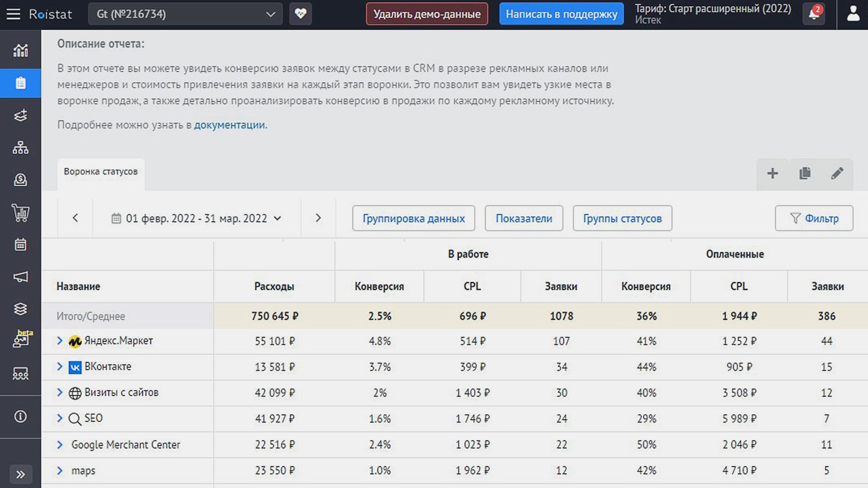Open the megaphone sidebar icon
Screen dimensions: 868x488
click(x=20, y=277)
